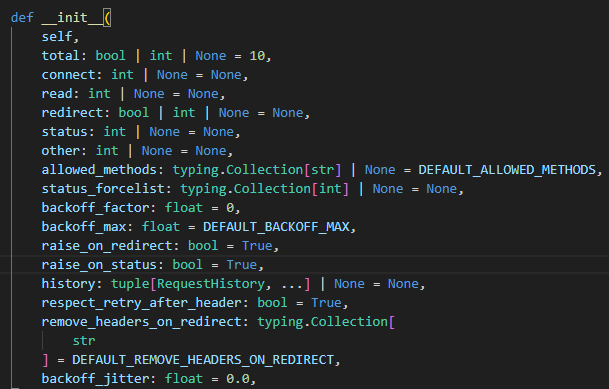The image size is (609, 389).
Task: Click DEFAULT_REMOVE_HEADERS_ON_REDIRECT constant
Action: click(x=203, y=360)
